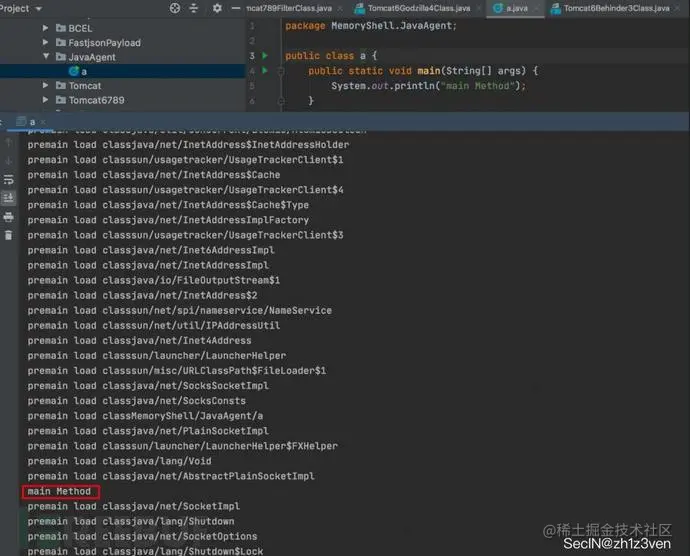The width and height of the screenshot is (690, 556).
Task: Click the fold end marker at line 6
Action: click(x=281, y=101)
